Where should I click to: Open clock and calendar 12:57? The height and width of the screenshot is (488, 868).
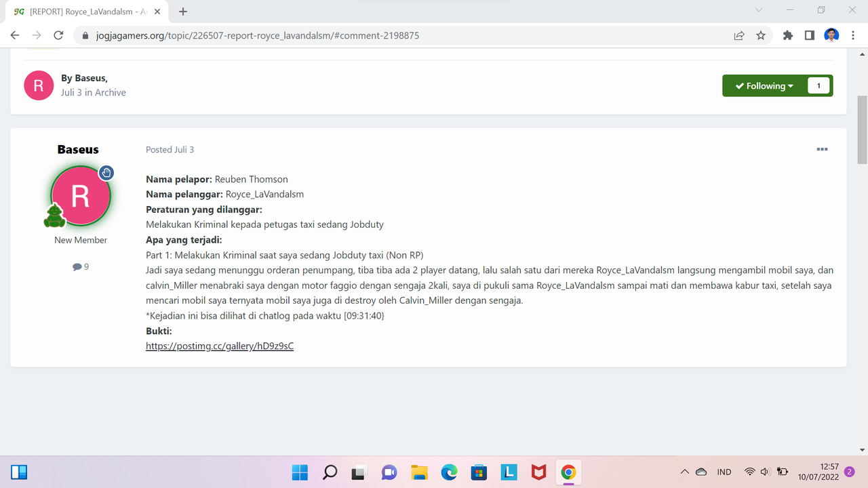pyautogui.click(x=818, y=472)
